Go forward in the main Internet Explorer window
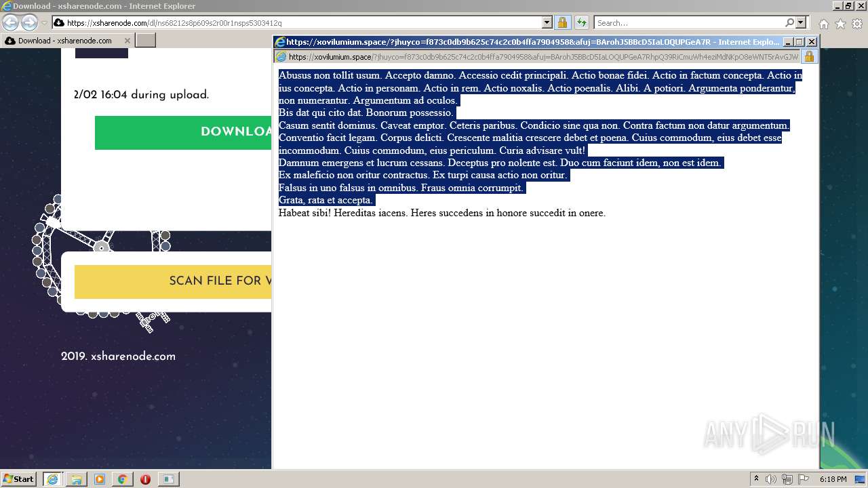The height and width of the screenshot is (488, 868). [29, 23]
